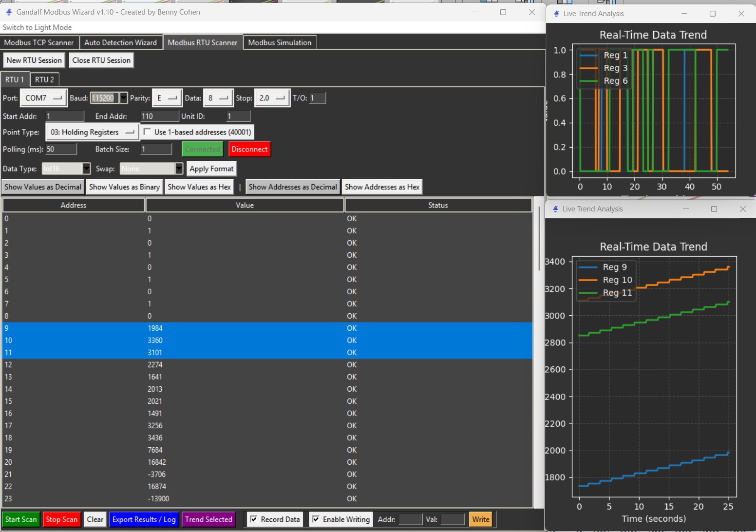The image size is (756, 532).
Task: Switch to the RTU 2 session tab
Action: [x=44, y=79]
